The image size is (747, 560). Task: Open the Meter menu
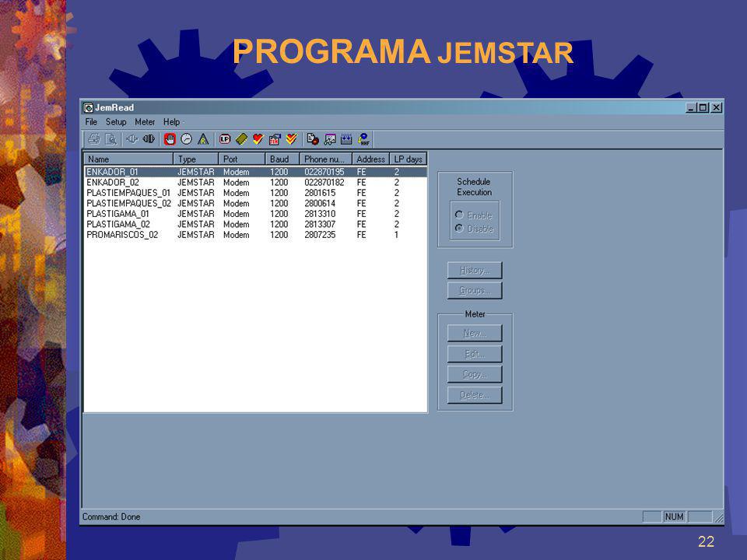pyautogui.click(x=145, y=122)
